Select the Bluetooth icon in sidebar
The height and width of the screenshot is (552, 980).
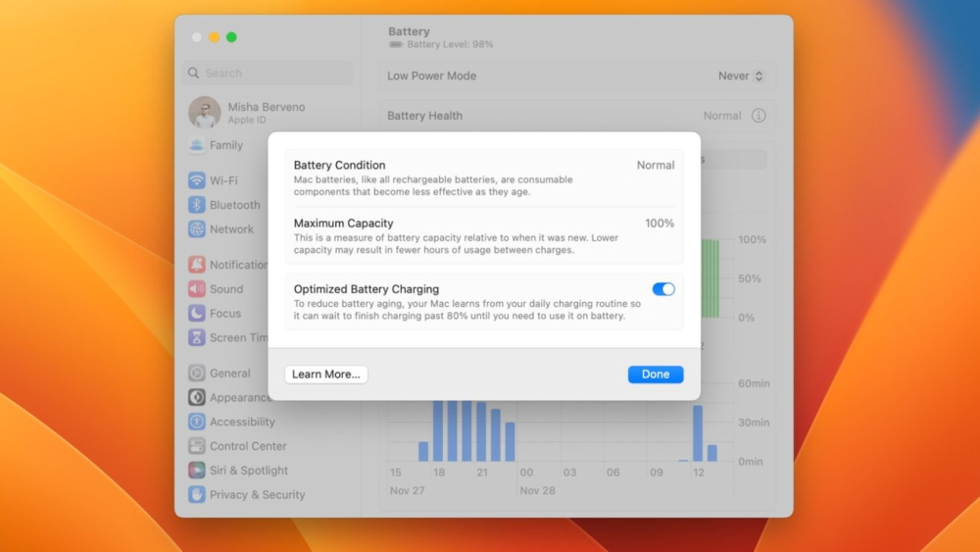click(x=197, y=205)
